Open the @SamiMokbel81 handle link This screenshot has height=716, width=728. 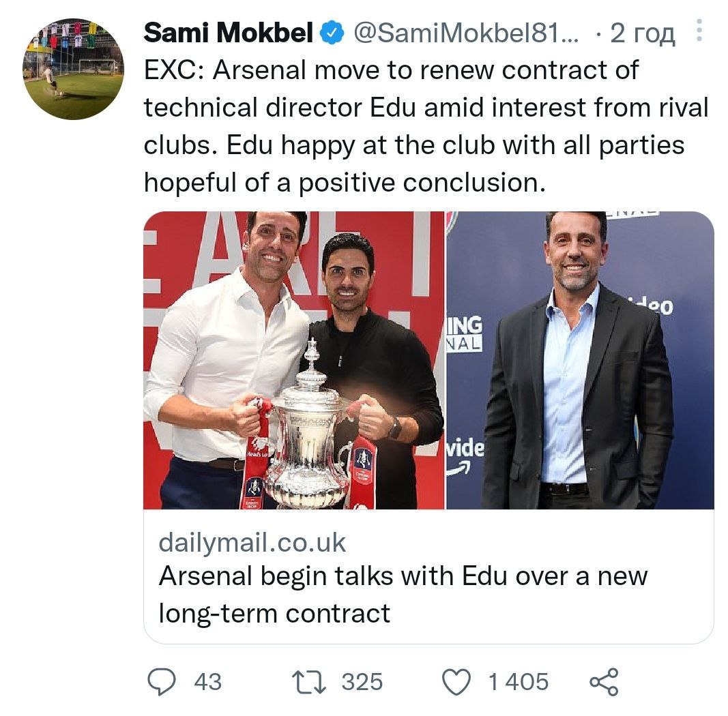point(467,33)
